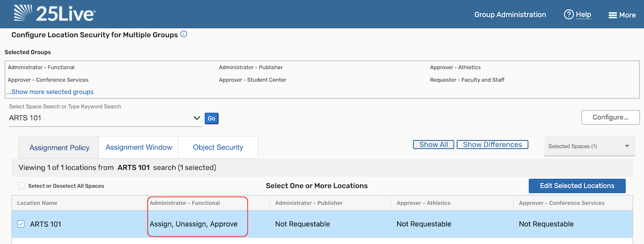Viewport: 644px width, 244px height.
Task: Toggle Select or Deselect All Spaces checkbox
Action: pos(22,186)
